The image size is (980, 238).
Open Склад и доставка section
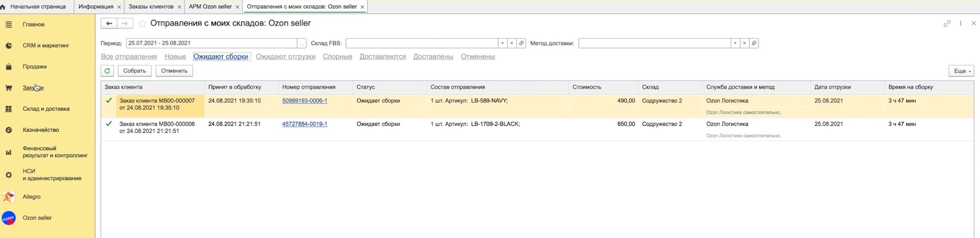coord(46,109)
